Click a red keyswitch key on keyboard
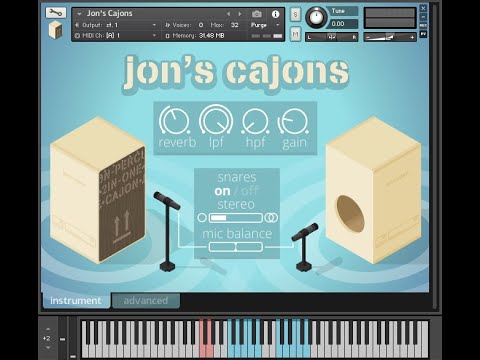The image size is (480, 360). (x=203, y=350)
